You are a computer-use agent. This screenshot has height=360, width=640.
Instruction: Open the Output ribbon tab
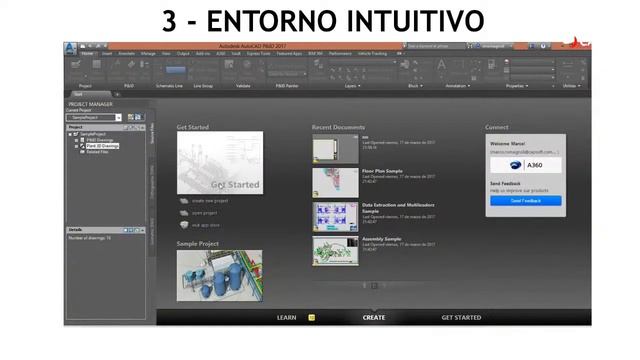[x=183, y=53]
